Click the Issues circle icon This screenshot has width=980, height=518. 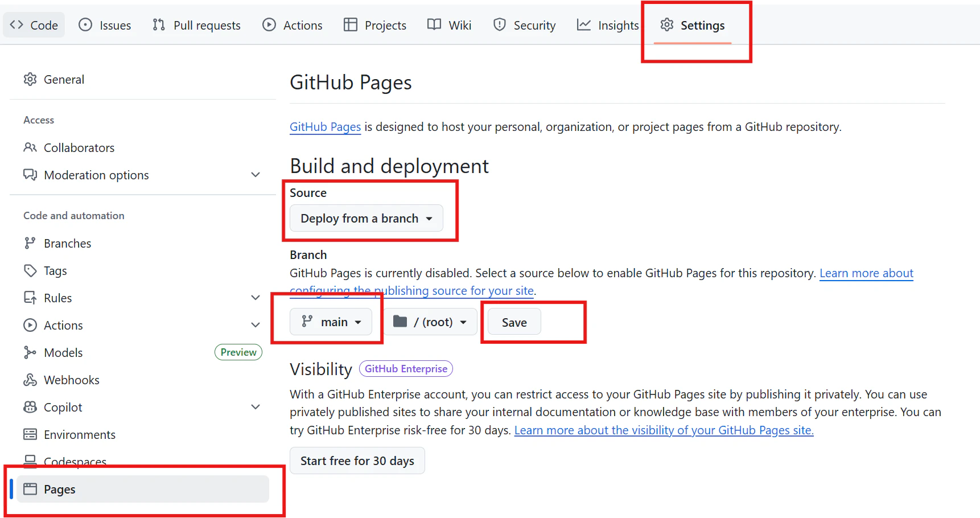point(85,25)
